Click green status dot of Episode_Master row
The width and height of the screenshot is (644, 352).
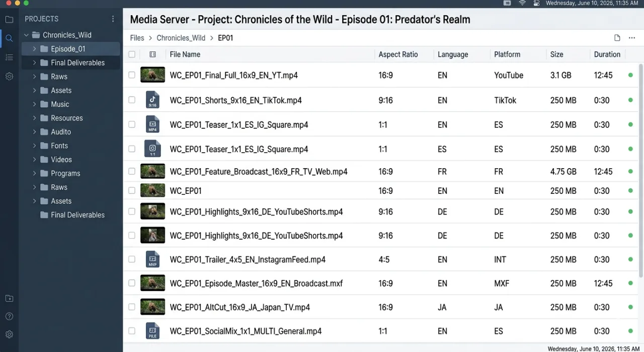[630, 284]
